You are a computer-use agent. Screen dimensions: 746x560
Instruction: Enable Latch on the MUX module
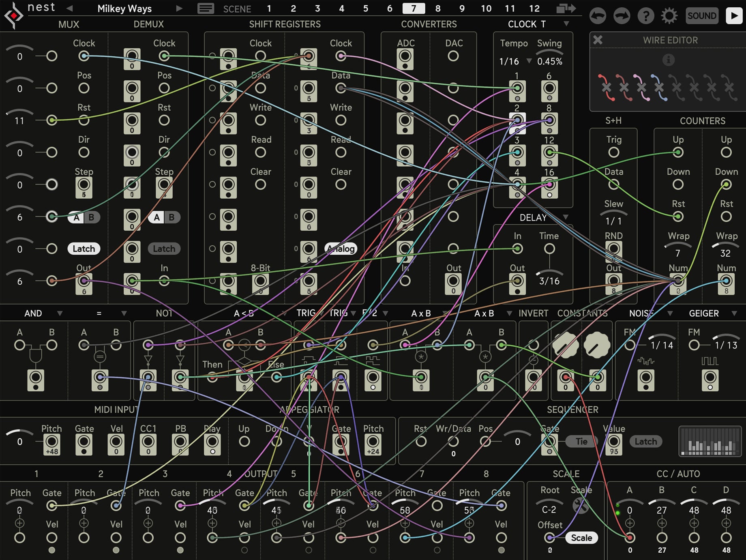coord(83,249)
